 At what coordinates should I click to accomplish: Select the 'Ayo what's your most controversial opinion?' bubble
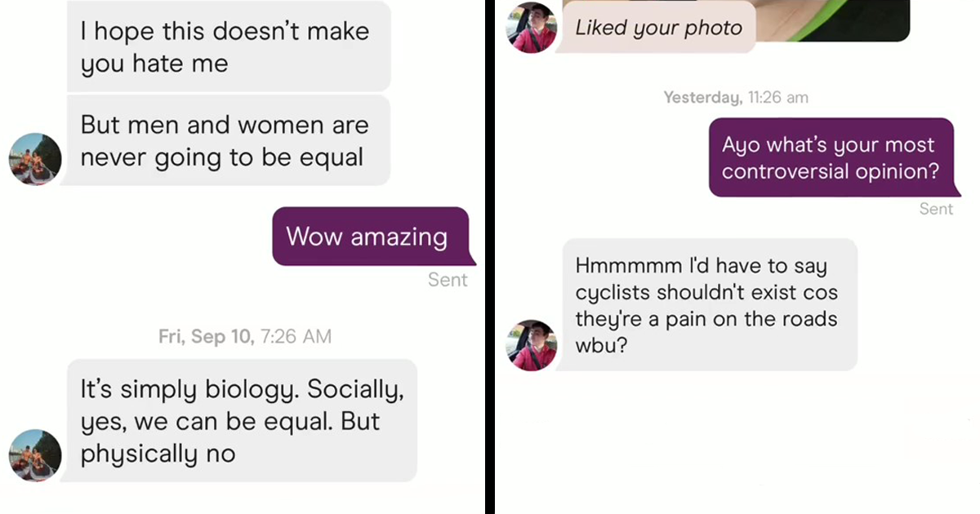click(x=830, y=158)
